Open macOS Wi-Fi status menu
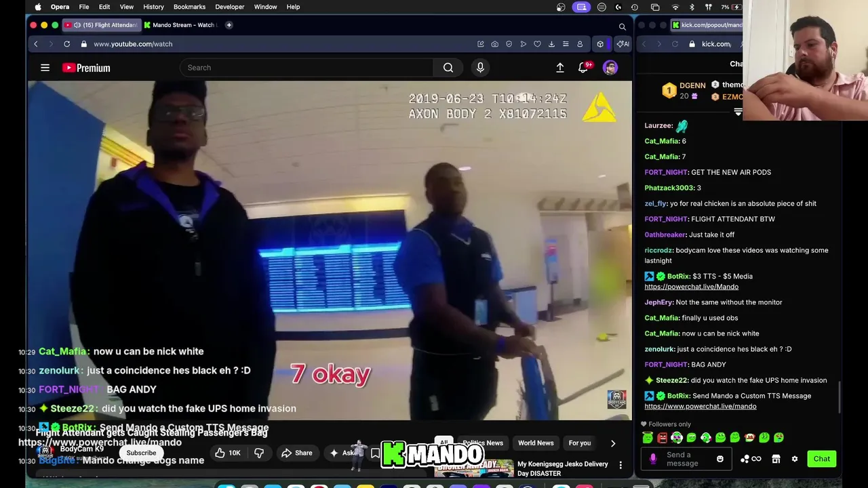Screen dimensions: 868x488 675,7
